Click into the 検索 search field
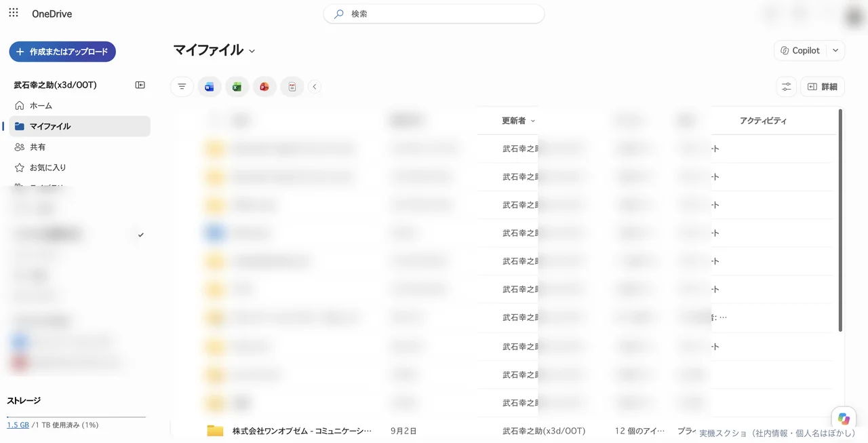The height and width of the screenshot is (443, 868). 434,14
